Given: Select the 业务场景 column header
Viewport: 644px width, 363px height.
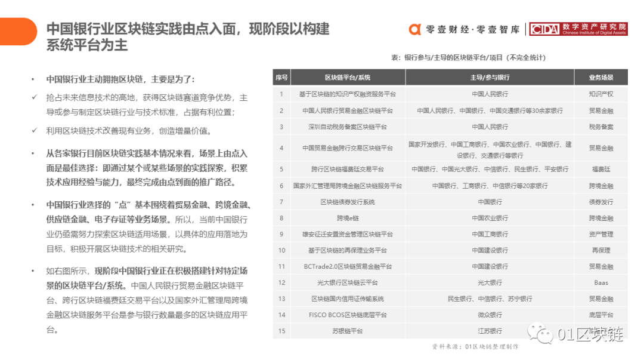Looking at the screenshot, I should (x=600, y=78).
